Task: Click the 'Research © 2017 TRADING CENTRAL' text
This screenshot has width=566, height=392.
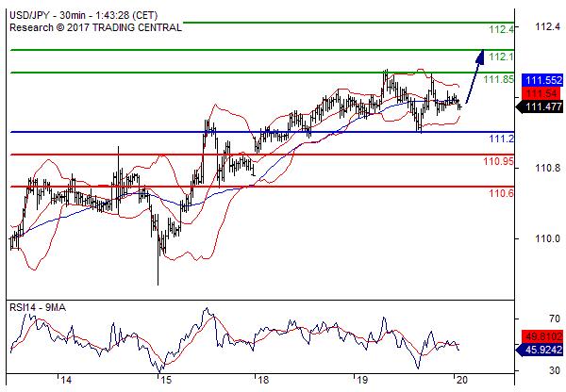Action: 95,27
